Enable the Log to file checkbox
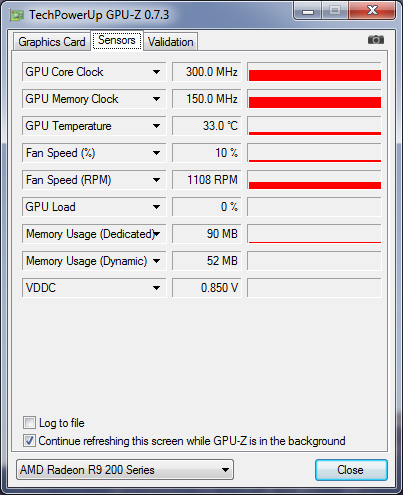 29,423
